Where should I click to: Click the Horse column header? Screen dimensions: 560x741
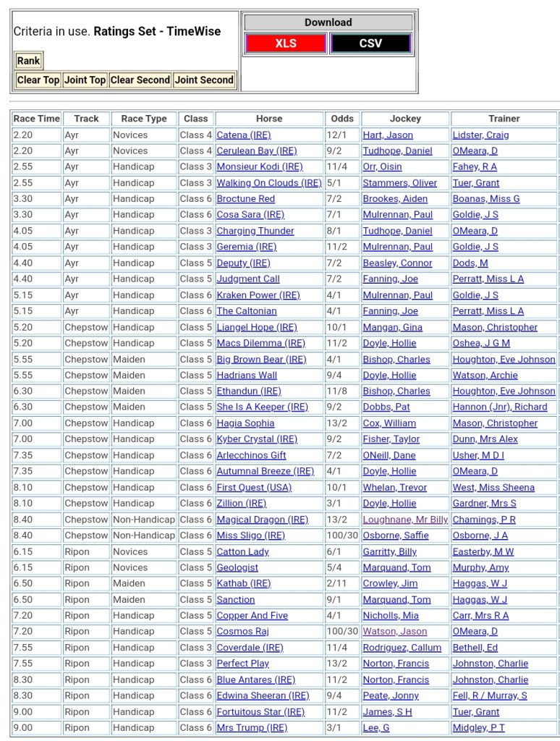coord(269,119)
